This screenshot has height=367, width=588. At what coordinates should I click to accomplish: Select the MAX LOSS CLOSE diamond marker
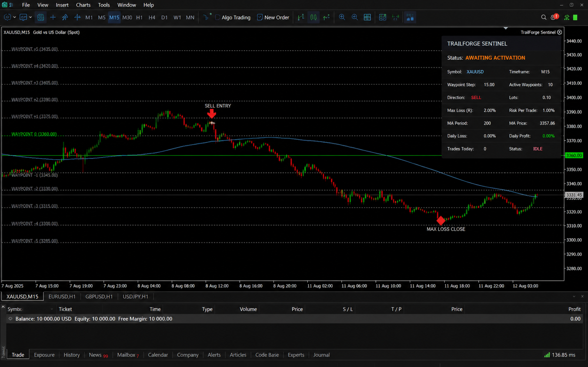(441, 221)
